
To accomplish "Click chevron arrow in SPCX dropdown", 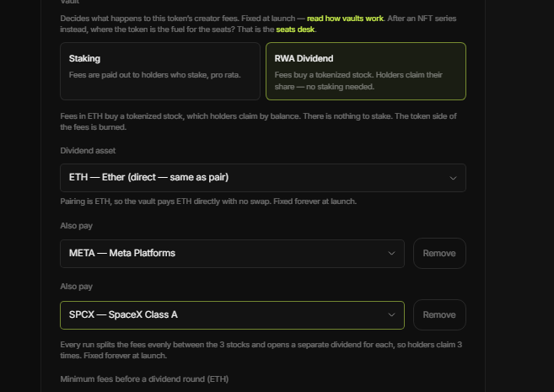I will 391,314.
